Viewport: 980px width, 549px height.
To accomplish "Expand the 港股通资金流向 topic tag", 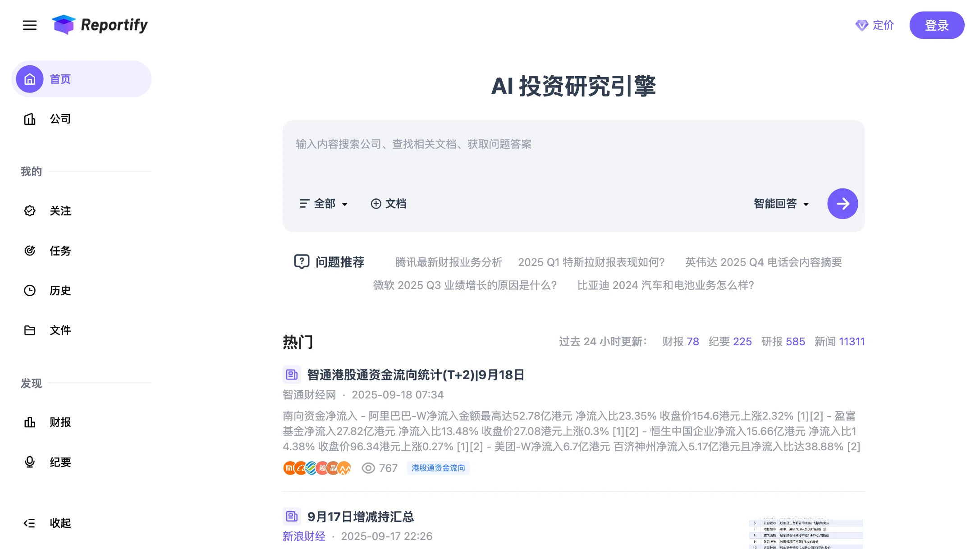I will tap(438, 468).
